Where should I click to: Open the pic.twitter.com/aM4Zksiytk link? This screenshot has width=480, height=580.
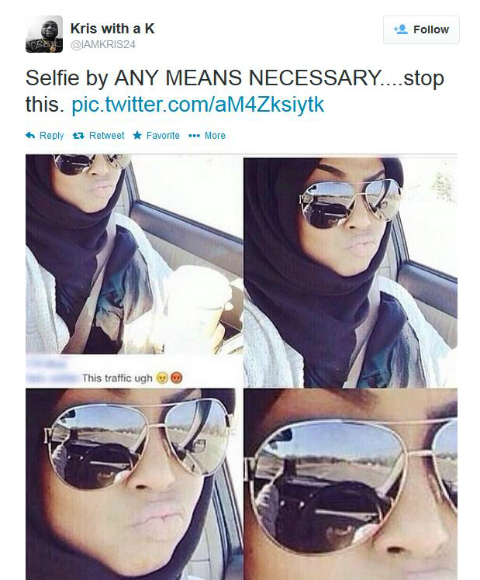[x=197, y=104]
